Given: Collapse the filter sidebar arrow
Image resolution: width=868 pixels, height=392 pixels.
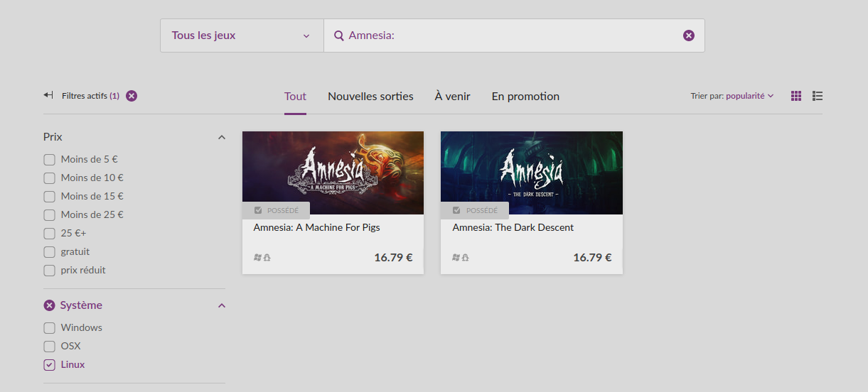Looking at the screenshot, I should coord(48,95).
